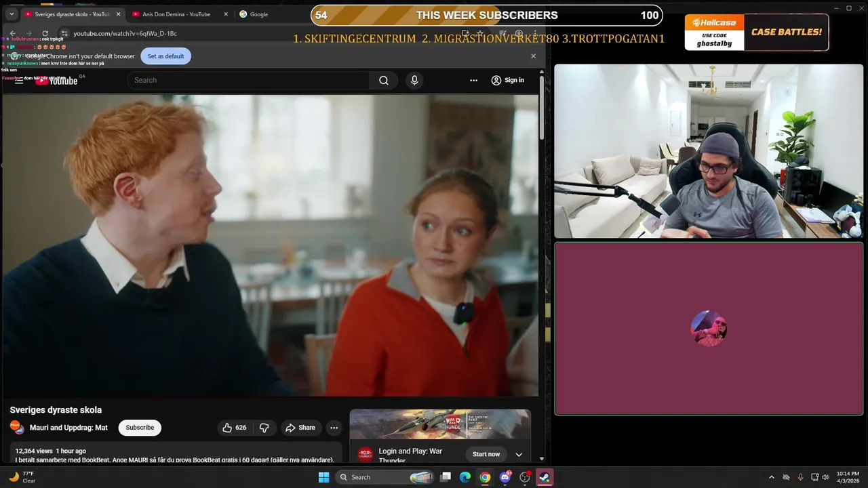Set Chrome as default browser

point(165,56)
